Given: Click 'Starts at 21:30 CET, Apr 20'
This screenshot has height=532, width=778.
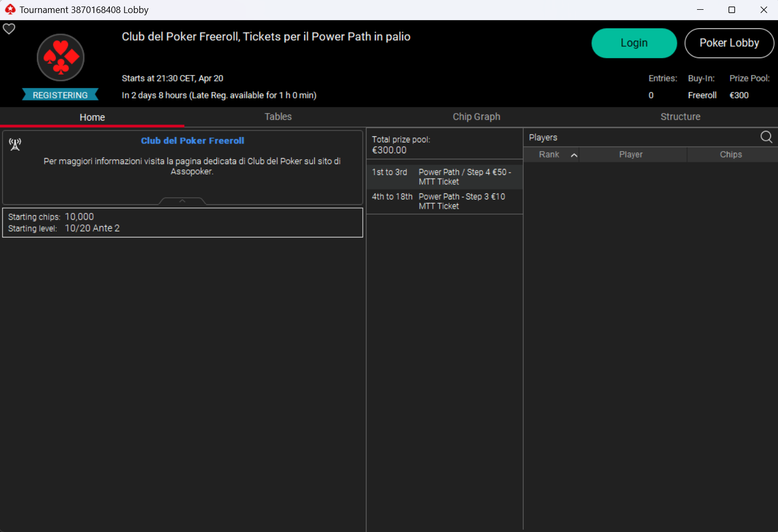Looking at the screenshot, I should tap(172, 78).
